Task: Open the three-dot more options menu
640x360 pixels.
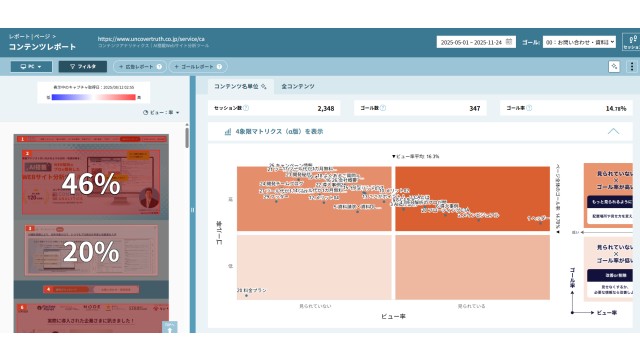Action: click(632, 67)
